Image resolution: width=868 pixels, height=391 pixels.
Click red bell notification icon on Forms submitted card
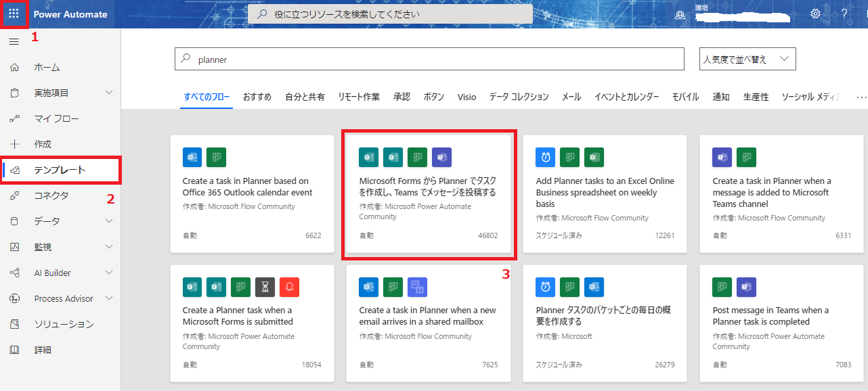(x=289, y=287)
